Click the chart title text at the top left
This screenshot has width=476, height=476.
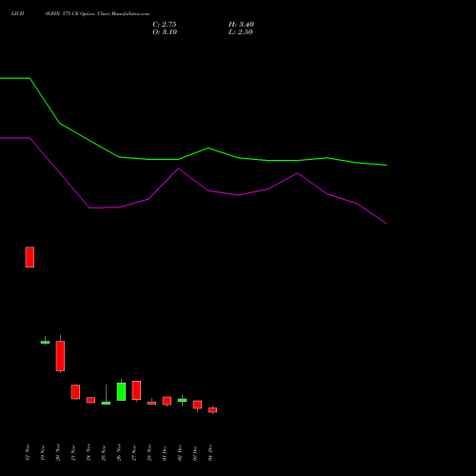click(x=80, y=14)
